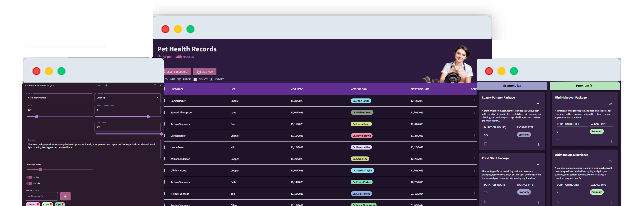644x206 pixels.
Task: Expand the Luxury Pamper Package card chevrons
Action: pos(538,104)
